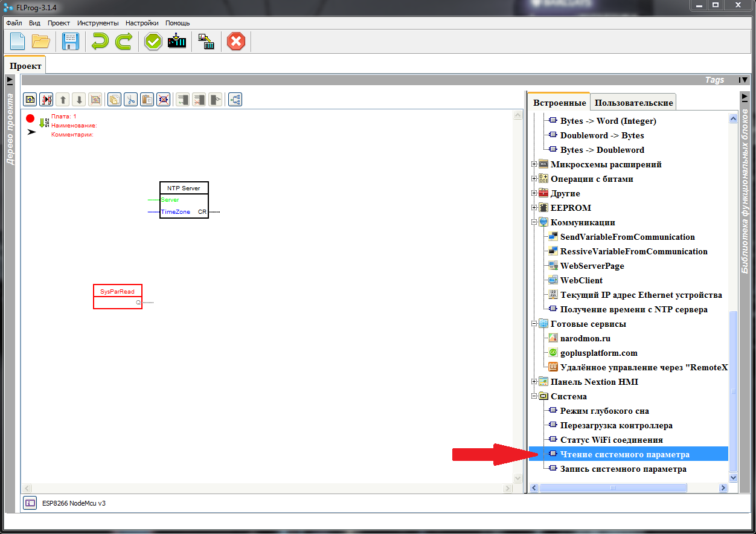Viewport: 756px width, 534px height.
Task: Open the Файл menu
Action: point(14,23)
